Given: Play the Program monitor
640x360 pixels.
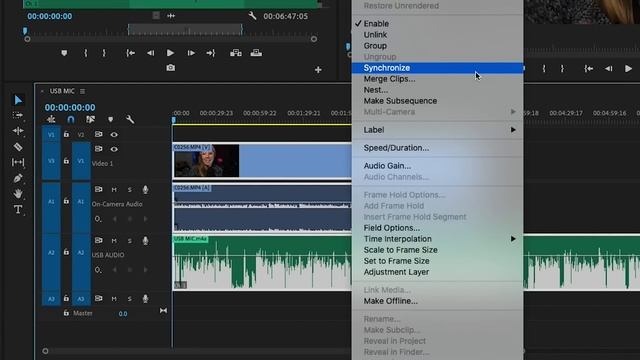Looking at the screenshot, I should (x=628, y=69).
